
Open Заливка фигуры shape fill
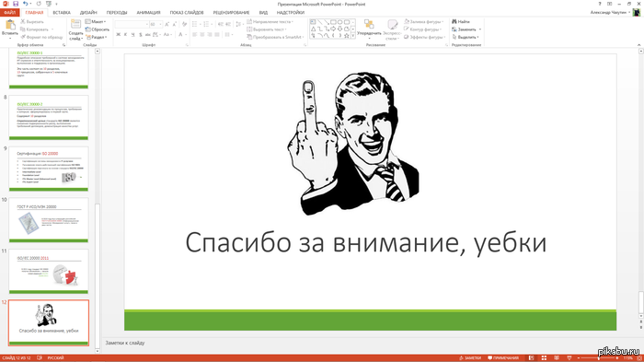(423, 21)
